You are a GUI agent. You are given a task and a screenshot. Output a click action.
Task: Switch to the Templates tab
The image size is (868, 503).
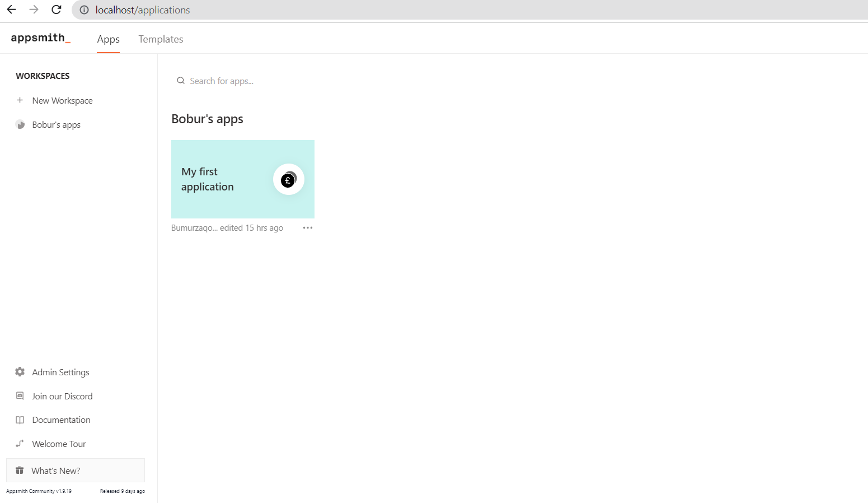pos(161,39)
